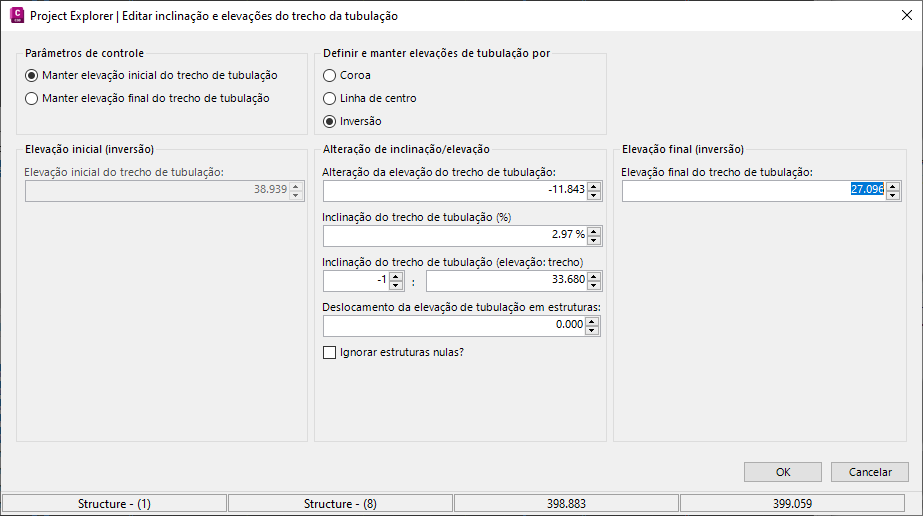Increase Deslocamento da elevação spinner value

pyautogui.click(x=592, y=321)
